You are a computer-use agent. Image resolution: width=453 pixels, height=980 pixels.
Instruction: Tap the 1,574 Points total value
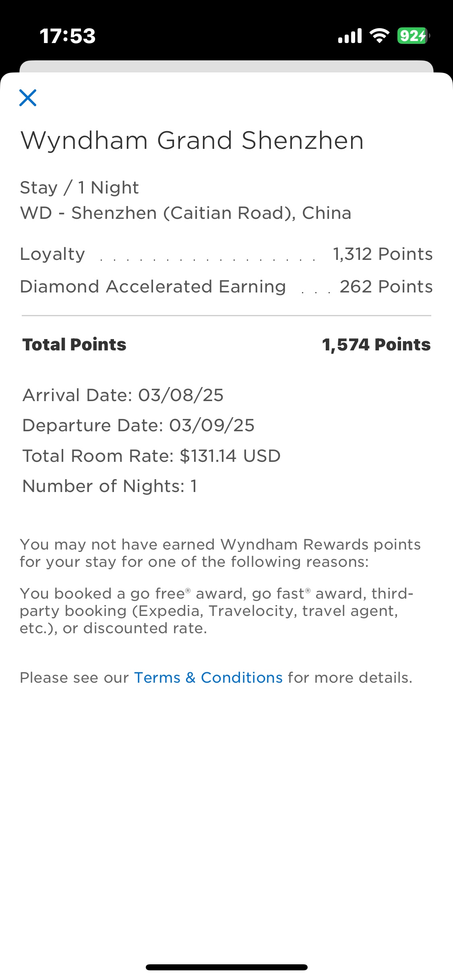pos(376,345)
